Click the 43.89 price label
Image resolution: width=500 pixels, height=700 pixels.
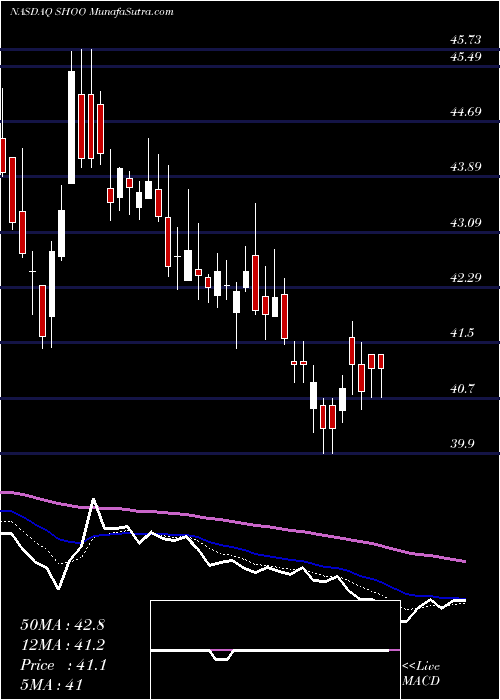pyautogui.click(x=466, y=167)
